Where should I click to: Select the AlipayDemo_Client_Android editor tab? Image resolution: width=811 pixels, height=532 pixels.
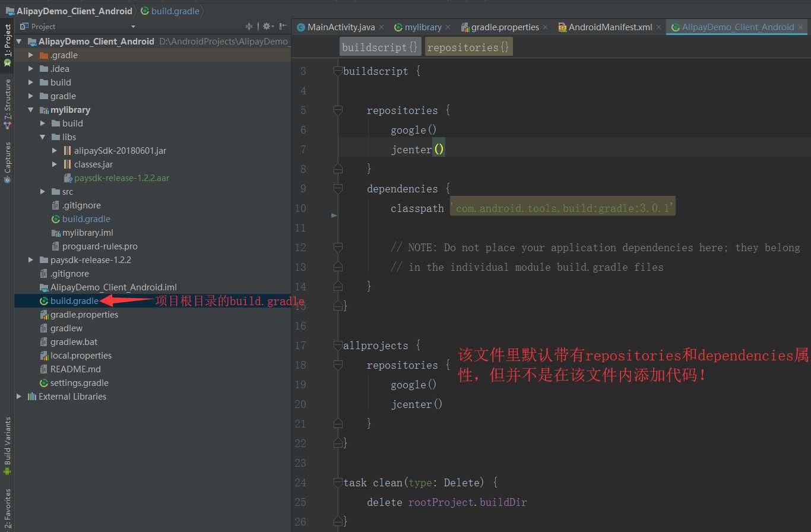738,27
